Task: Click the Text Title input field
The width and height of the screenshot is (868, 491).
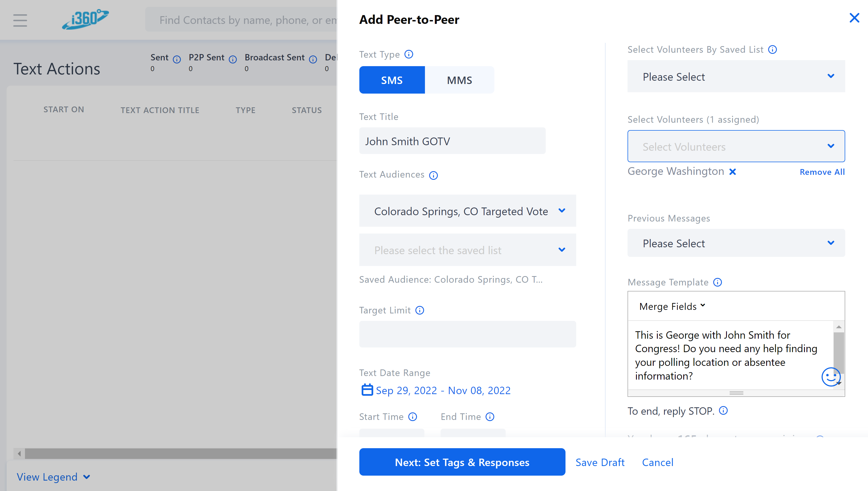Action: [x=452, y=141]
